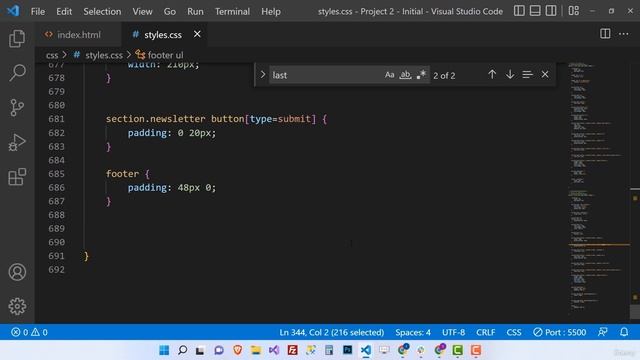Image resolution: width=640 pixels, height=360 pixels.
Task: Open the Calculator taskbar icon
Action: pos(329,350)
